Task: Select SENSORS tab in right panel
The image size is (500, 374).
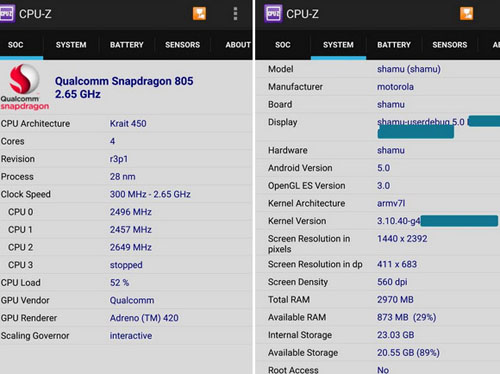Action: 450,45
